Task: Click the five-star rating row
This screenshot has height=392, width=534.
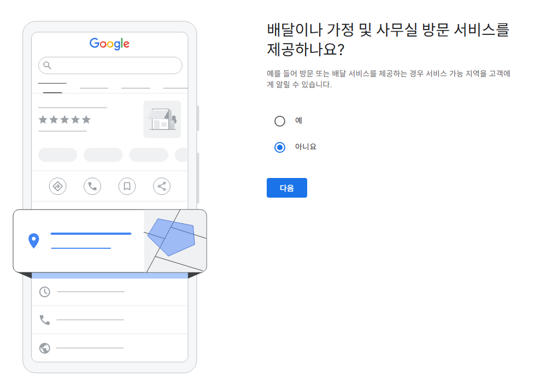Action: (x=64, y=120)
